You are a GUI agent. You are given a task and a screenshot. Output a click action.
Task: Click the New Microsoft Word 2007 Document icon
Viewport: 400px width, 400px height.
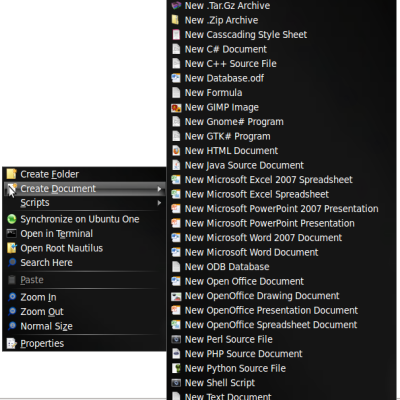tap(176, 238)
